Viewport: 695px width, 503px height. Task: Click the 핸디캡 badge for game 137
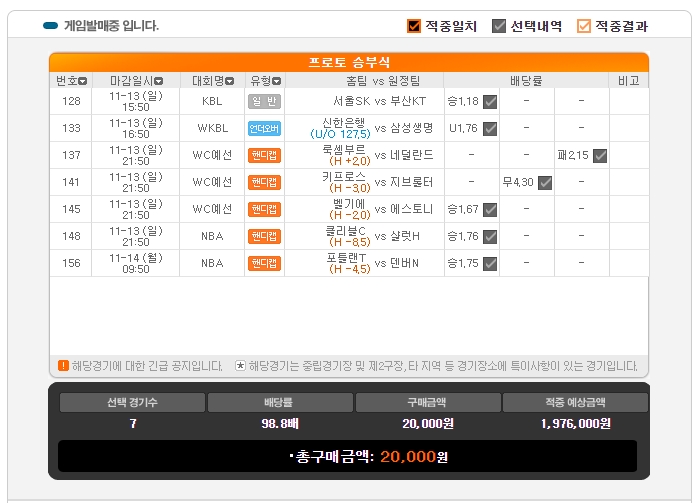tap(264, 155)
